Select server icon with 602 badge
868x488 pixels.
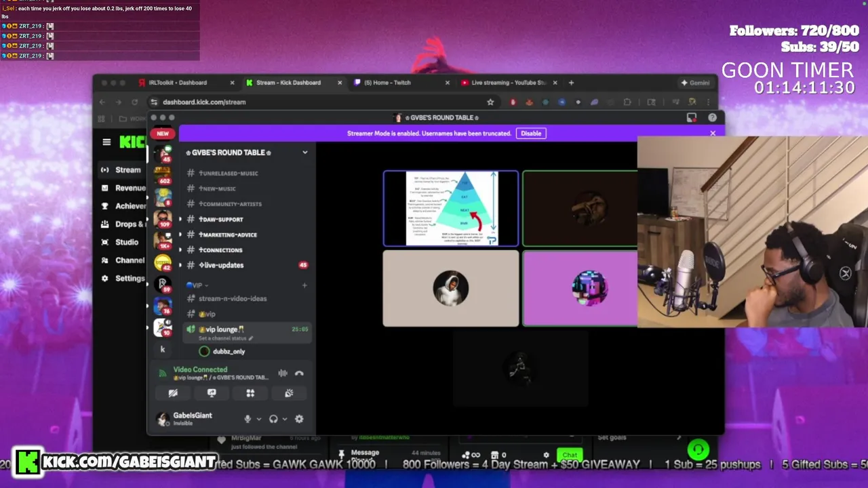pos(163,175)
